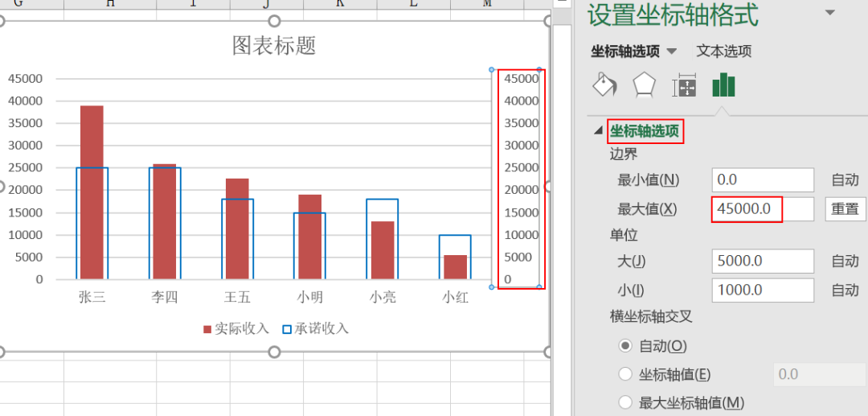
Task: Click the 边界 section label
Action: click(624, 154)
